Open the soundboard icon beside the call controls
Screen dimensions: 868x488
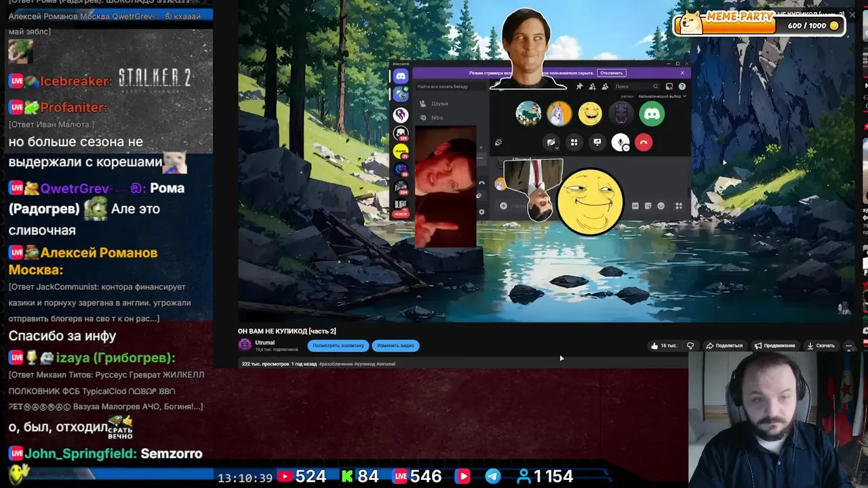[498, 142]
